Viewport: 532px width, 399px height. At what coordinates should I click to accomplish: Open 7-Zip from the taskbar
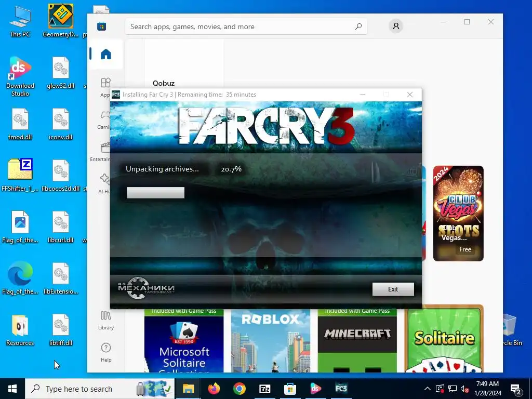pyautogui.click(x=264, y=389)
